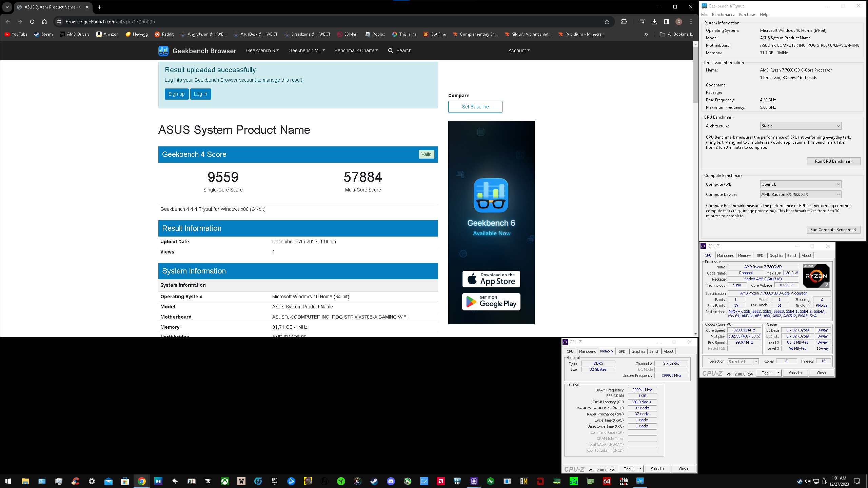
Task: Open Xbox app from taskbar
Action: pos(225,481)
